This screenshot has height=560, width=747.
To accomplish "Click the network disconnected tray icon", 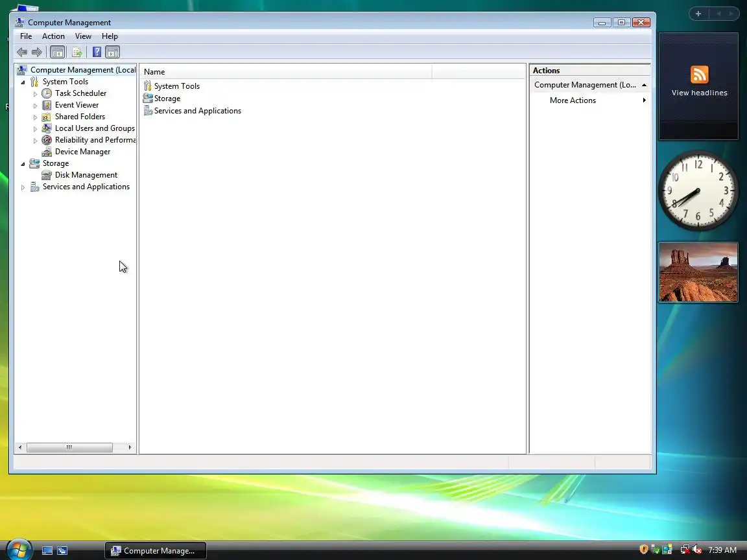I will click(685, 550).
